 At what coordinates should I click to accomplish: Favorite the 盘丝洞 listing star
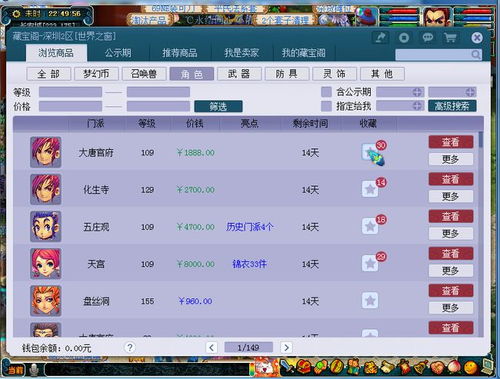click(x=370, y=301)
